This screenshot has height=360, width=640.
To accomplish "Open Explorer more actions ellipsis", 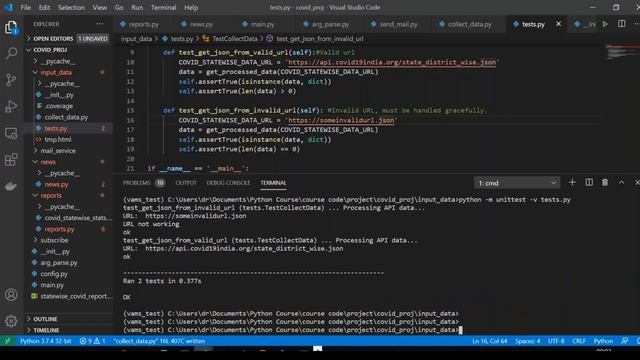I will [x=100, y=24].
